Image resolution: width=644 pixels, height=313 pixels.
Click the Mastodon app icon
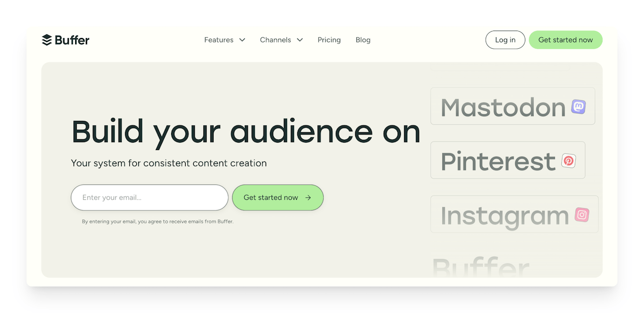[x=579, y=107]
